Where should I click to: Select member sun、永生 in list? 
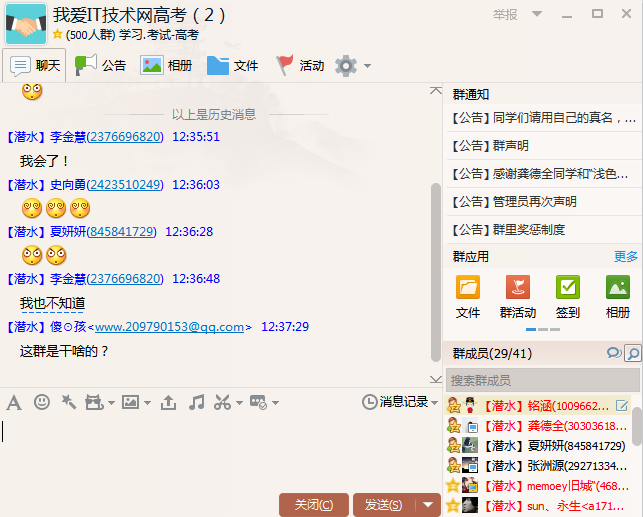pyautogui.click(x=538, y=506)
